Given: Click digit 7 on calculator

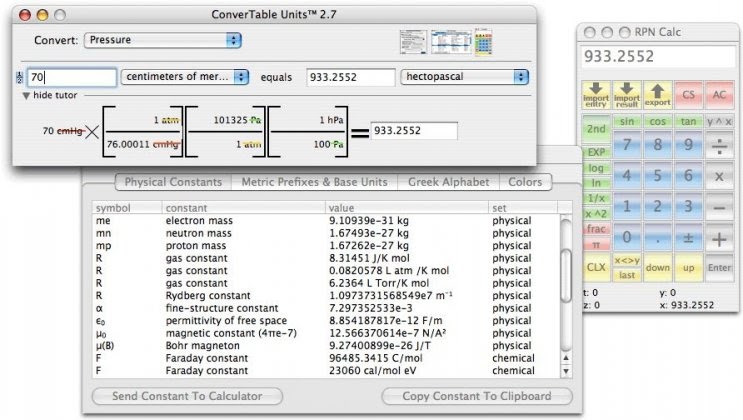Looking at the screenshot, I should pos(627,145).
